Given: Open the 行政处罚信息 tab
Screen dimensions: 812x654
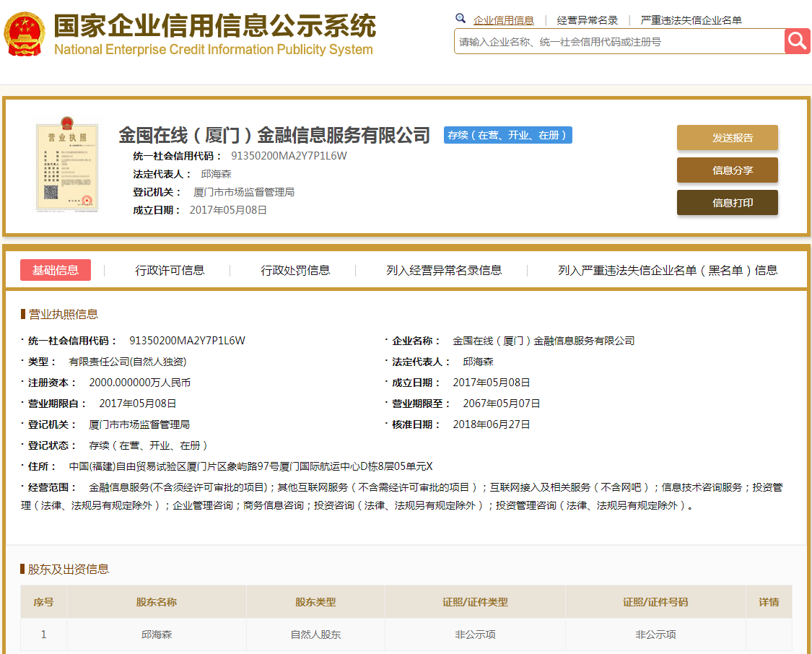Looking at the screenshot, I should [x=295, y=270].
